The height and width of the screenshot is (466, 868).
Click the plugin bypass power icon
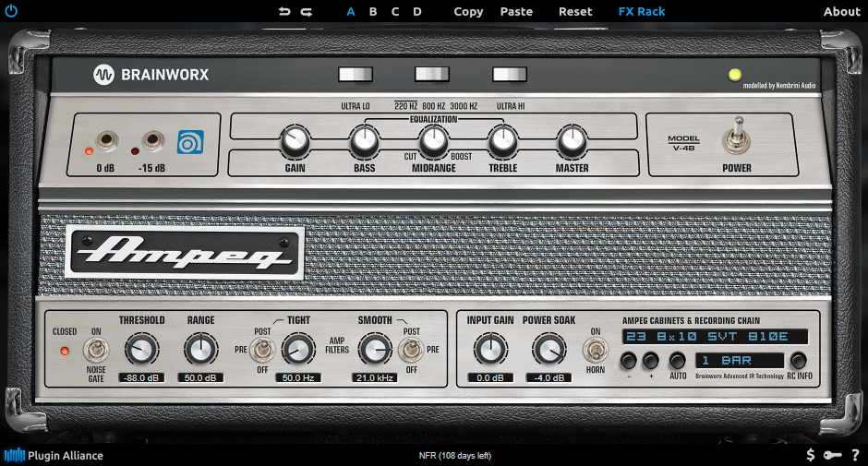pos(11,11)
